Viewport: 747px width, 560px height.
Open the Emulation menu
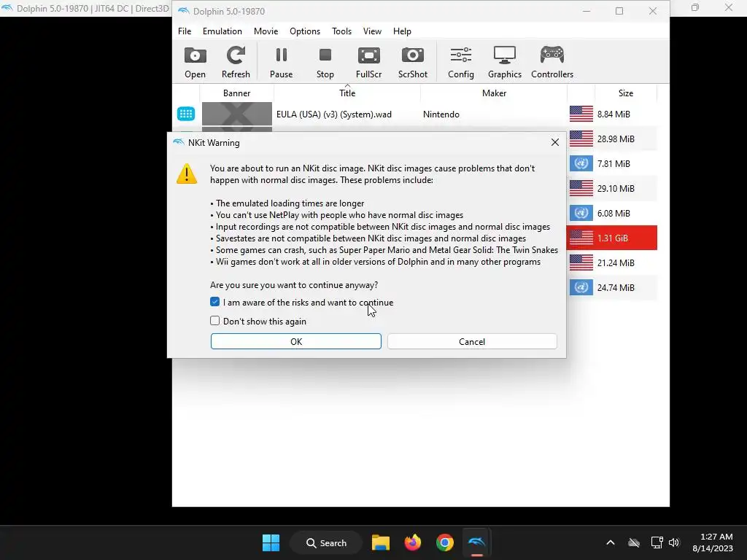[x=222, y=31]
